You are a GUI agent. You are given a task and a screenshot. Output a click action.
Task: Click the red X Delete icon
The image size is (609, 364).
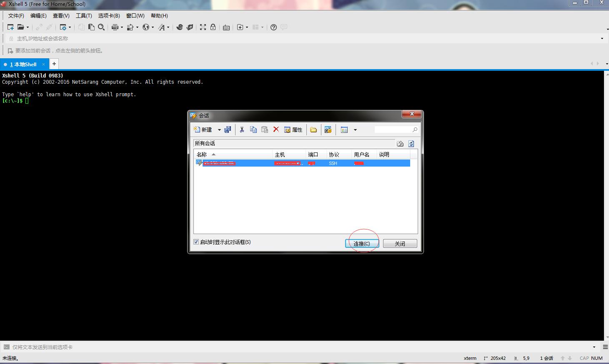(276, 130)
